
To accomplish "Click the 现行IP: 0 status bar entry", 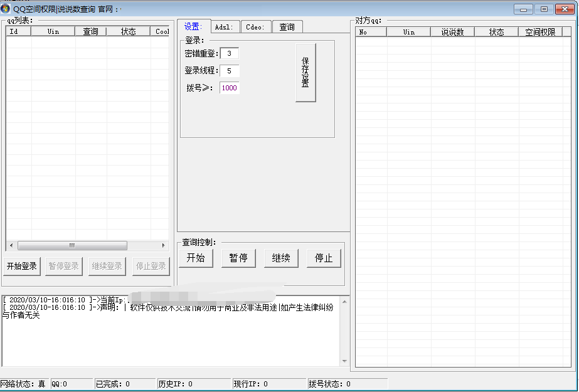I will click(270, 384).
